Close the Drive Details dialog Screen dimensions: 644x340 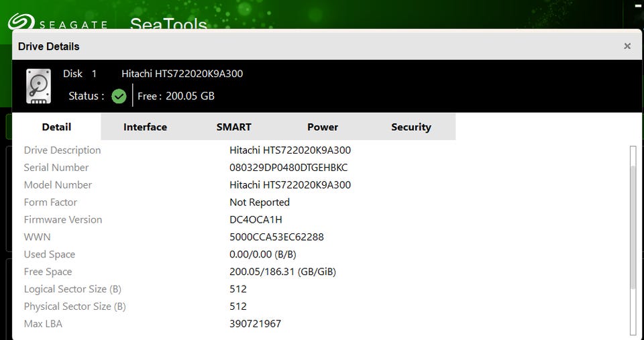point(627,46)
